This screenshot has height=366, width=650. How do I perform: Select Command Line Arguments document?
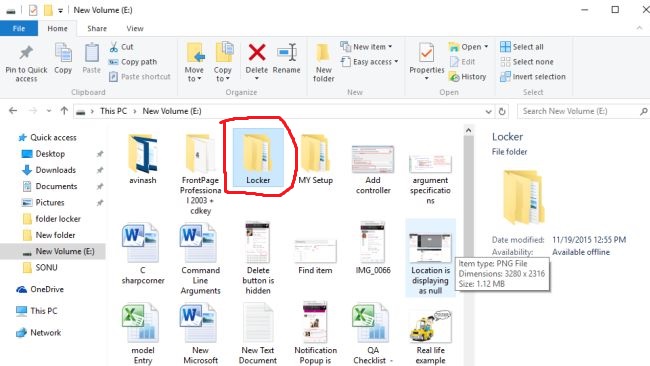200,259
